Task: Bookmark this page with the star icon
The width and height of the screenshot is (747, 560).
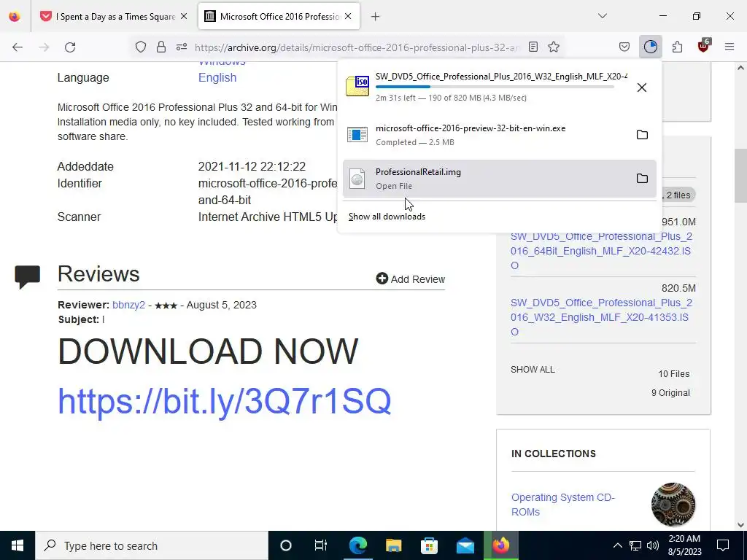Action: [x=554, y=47]
